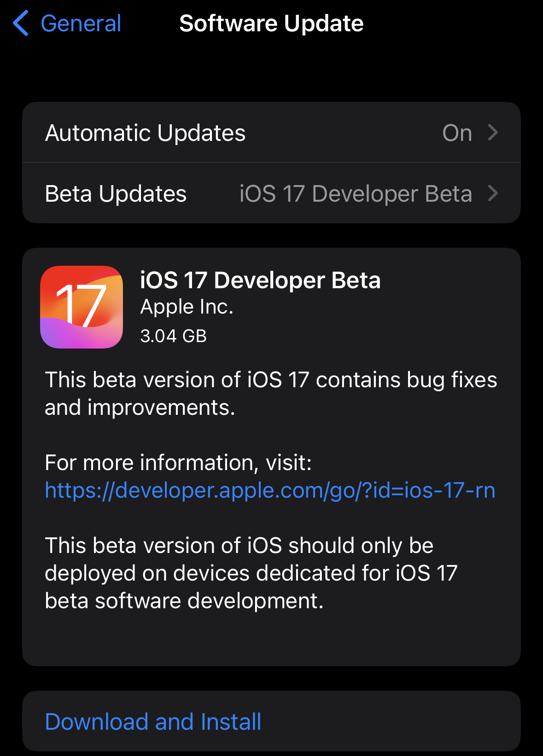
Task: Expand Beta Updates chevron arrow
Action: 493,193
